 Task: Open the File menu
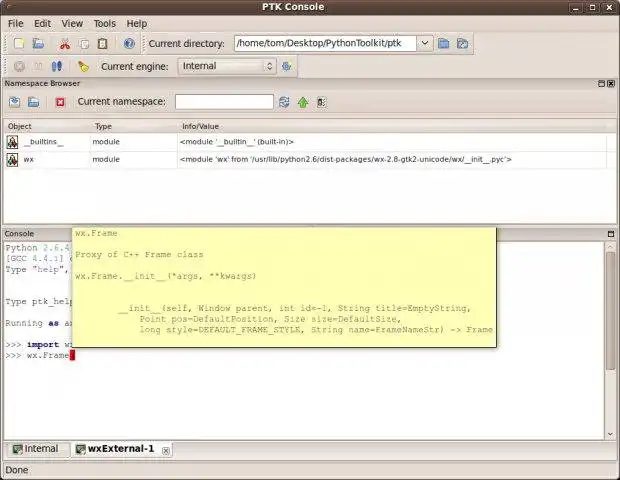coord(16,24)
